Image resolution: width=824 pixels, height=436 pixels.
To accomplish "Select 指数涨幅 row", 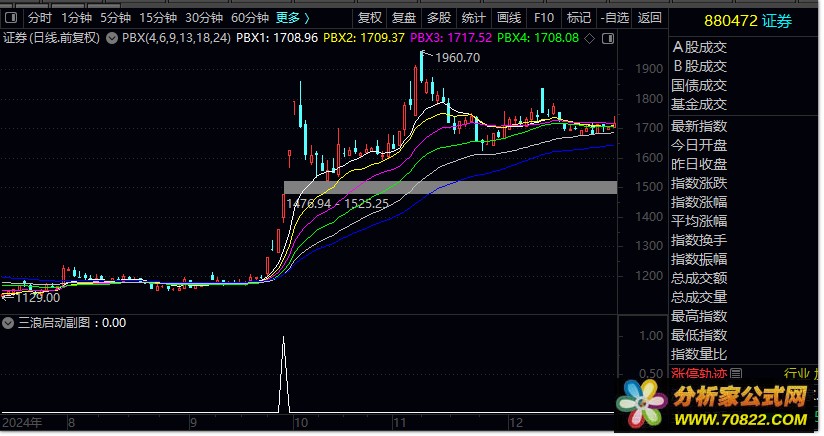I will click(699, 202).
